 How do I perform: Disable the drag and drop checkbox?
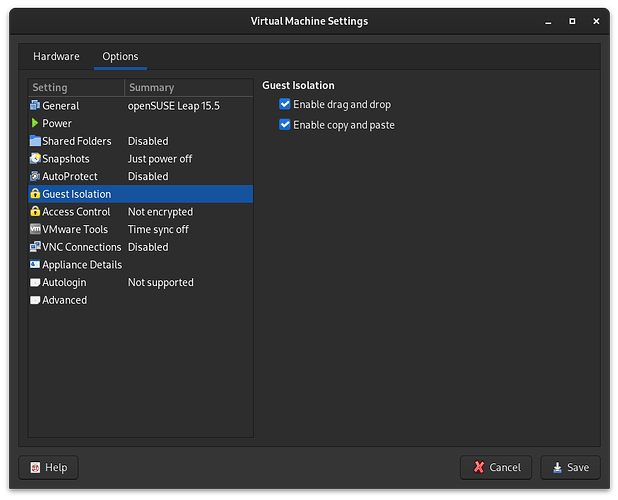point(285,105)
